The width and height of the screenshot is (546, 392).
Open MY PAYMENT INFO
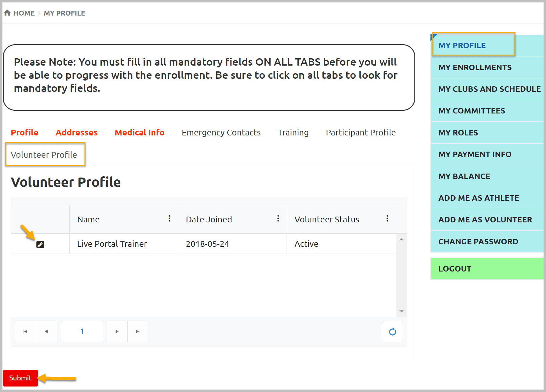487,154
